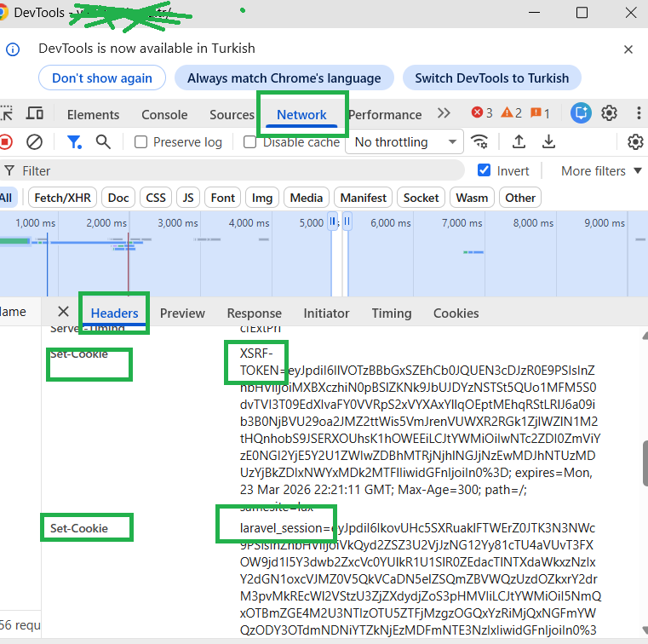Open Network panel settings gear
This screenshot has height=644, width=648.
tap(635, 141)
